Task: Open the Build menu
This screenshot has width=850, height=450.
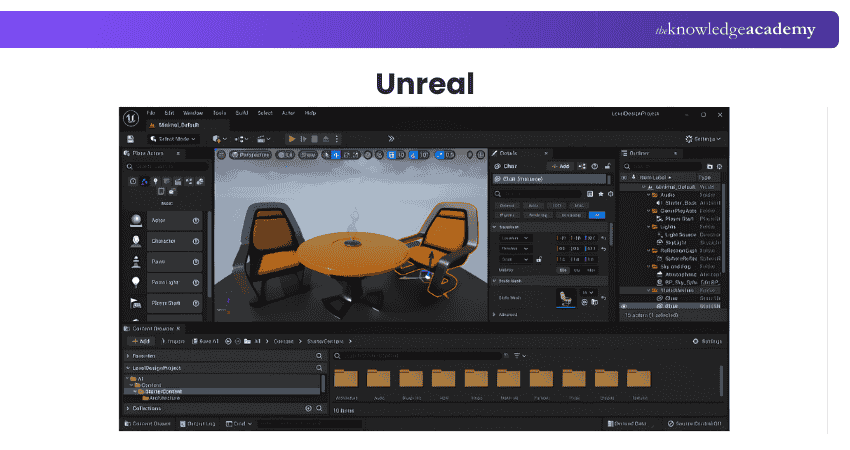Action: pyautogui.click(x=242, y=113)
